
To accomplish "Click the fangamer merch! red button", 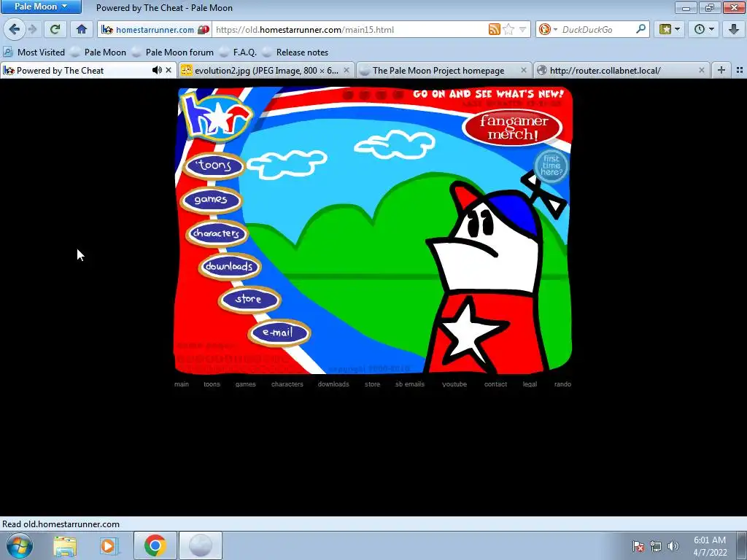I will pyautogui.click(x=513, y=128).
